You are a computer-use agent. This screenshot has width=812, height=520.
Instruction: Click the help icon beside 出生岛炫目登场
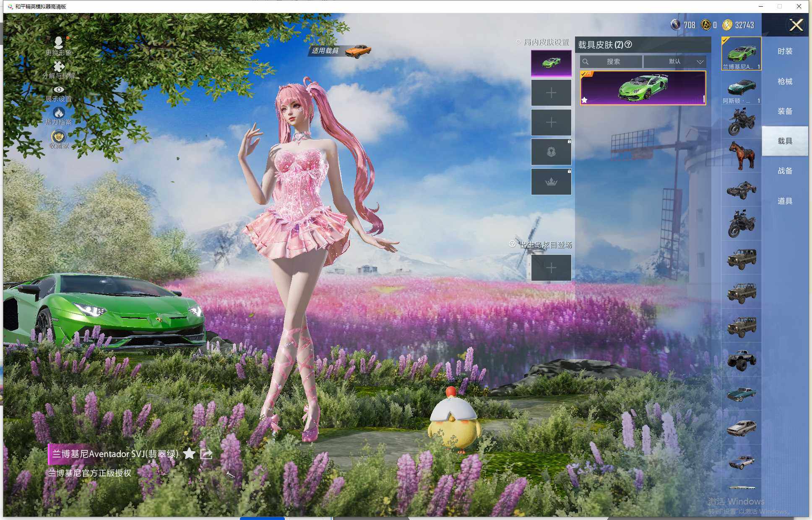click(x=512, y=244)
